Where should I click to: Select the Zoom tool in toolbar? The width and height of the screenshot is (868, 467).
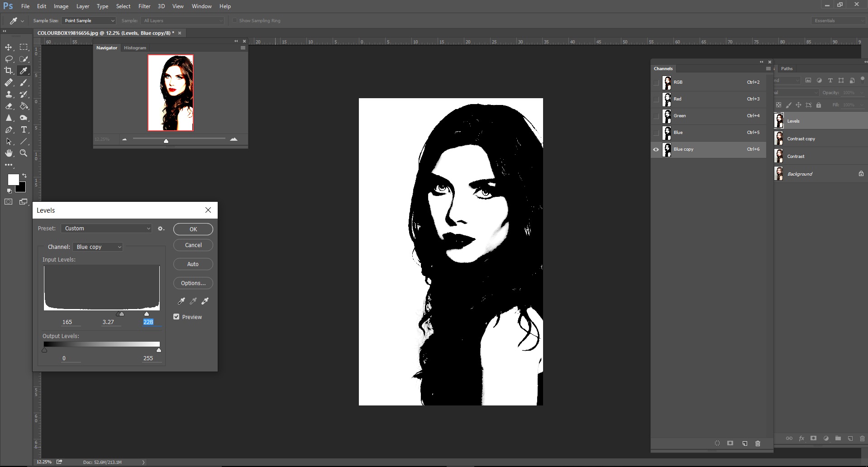point(24,153)
